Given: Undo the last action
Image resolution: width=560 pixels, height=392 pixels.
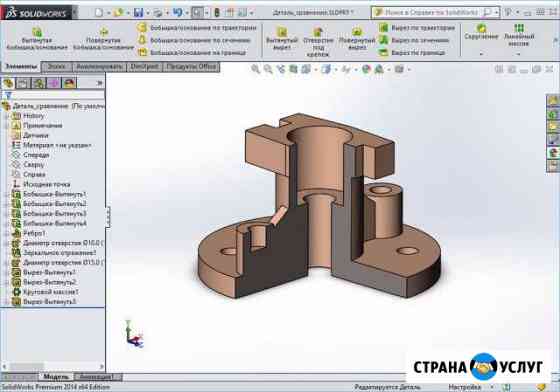Looking at the screenshot, I should pos(178,12).
